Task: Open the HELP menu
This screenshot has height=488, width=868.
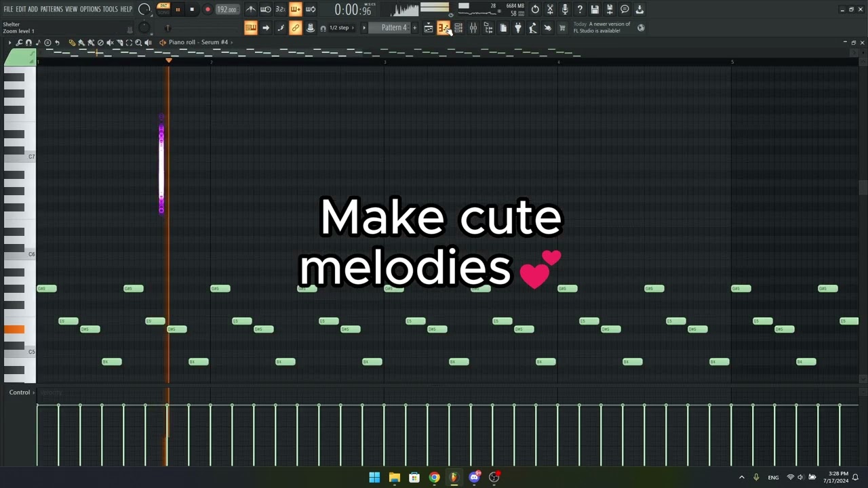Action: point(126,9)
